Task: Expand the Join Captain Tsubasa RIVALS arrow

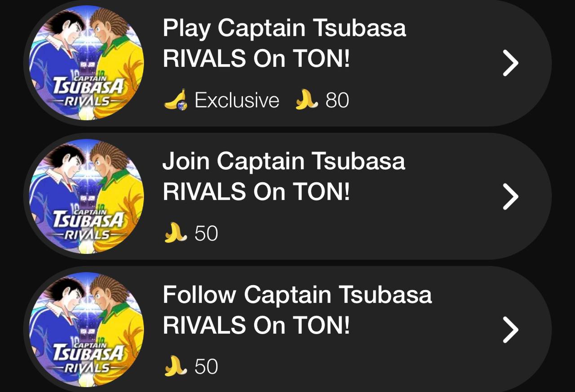Action: pyautogui.click(x=510, y=197)
